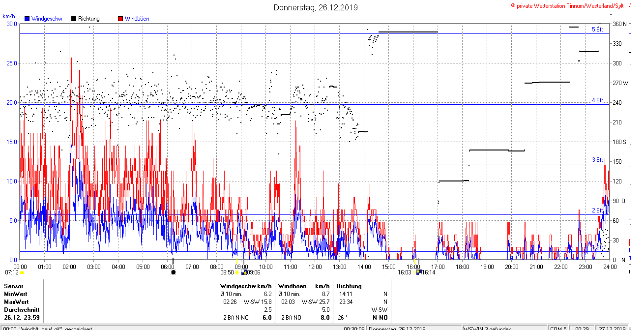Click the bold N-NO current direction
The image size is (644, 330).
[380, 318]
